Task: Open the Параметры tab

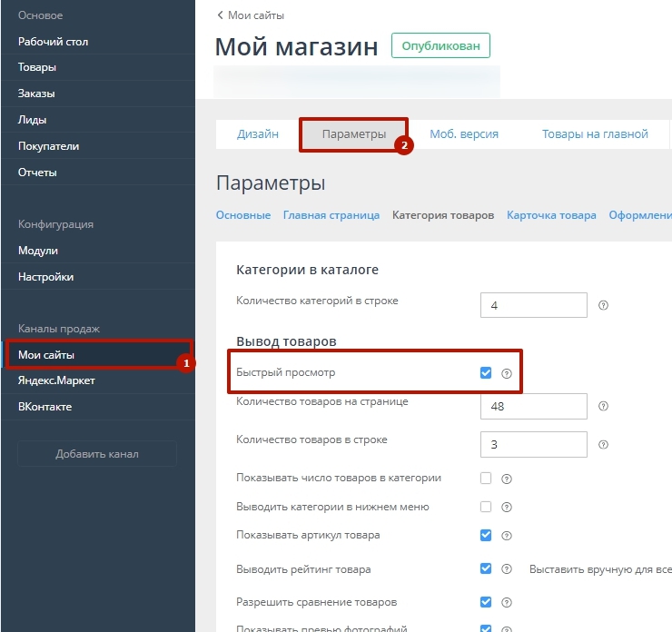Action: 354,134
